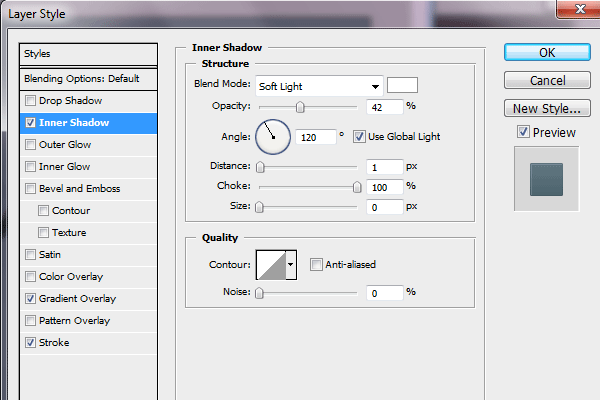This screenshot has width=600, height=400.
Task: Enable the Drop Shadow checkbox
Action: coord(31,101)
